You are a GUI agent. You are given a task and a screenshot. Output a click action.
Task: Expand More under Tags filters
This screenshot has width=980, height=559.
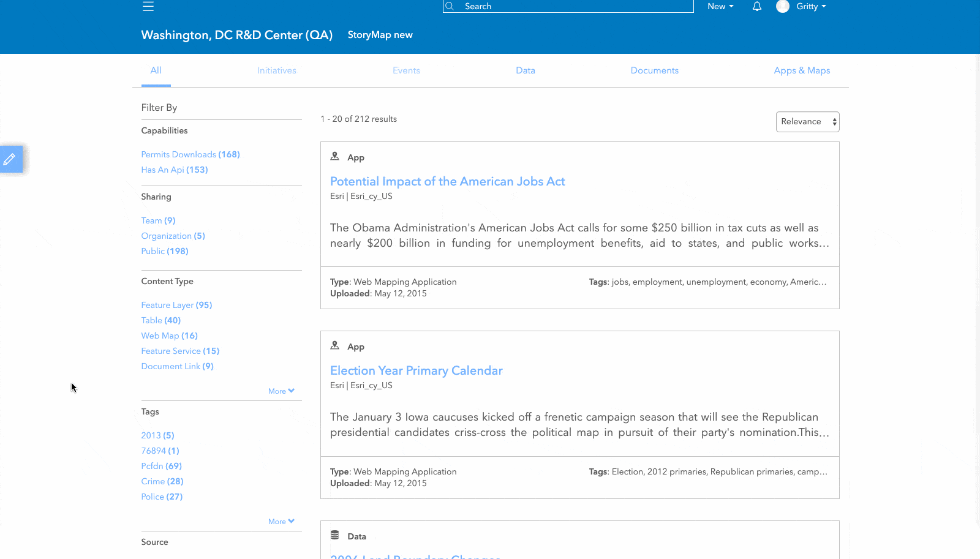pos(281,522)
